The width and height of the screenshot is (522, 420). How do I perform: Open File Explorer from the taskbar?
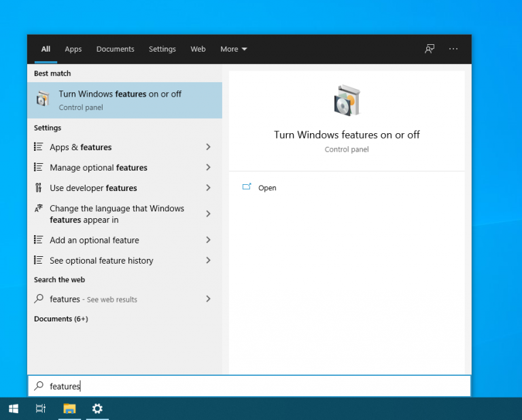(x=69, y=408)
